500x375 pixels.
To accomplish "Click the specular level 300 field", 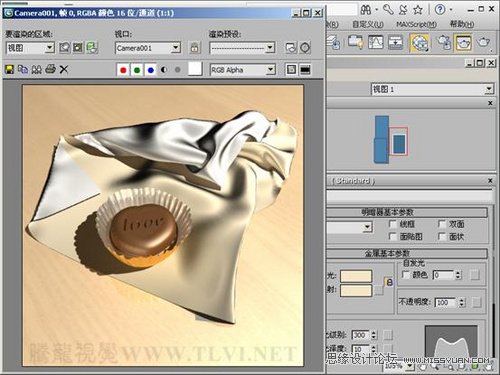I will click(361, 335).
